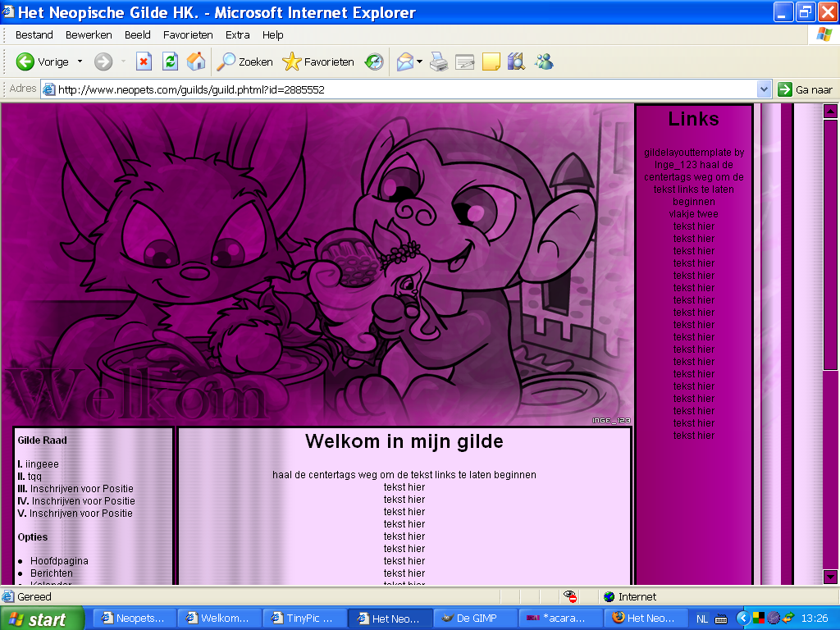Click the blocked popup status bar icon
Image resolution: width=840 pixels, height=630 pixels.
[x=570, y=596]
